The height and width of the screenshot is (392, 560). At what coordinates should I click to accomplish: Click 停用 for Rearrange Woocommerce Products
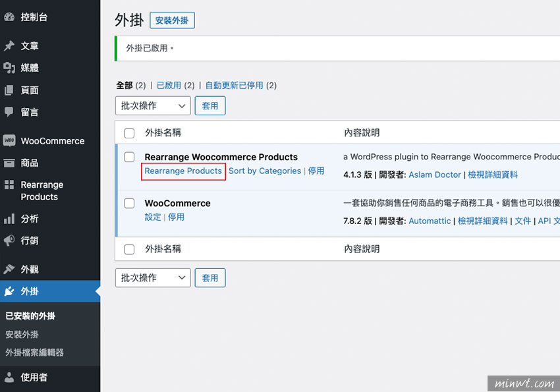316,171
